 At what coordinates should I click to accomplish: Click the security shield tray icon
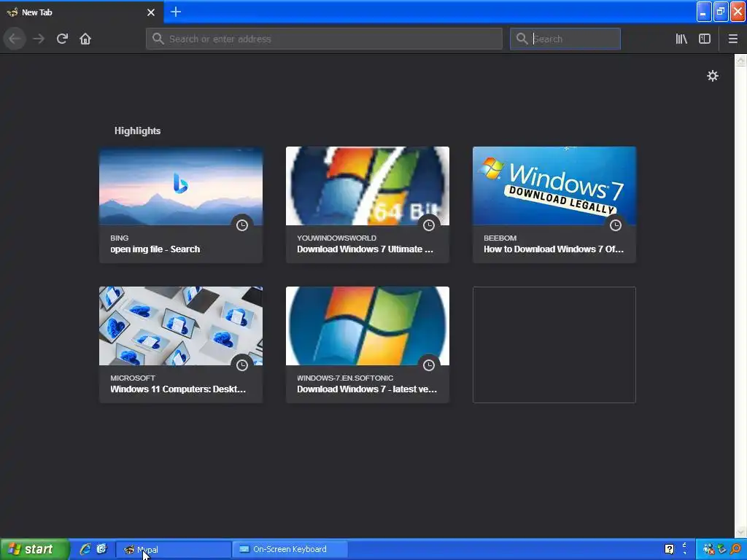pyautogui.click(x=721, y=549)
